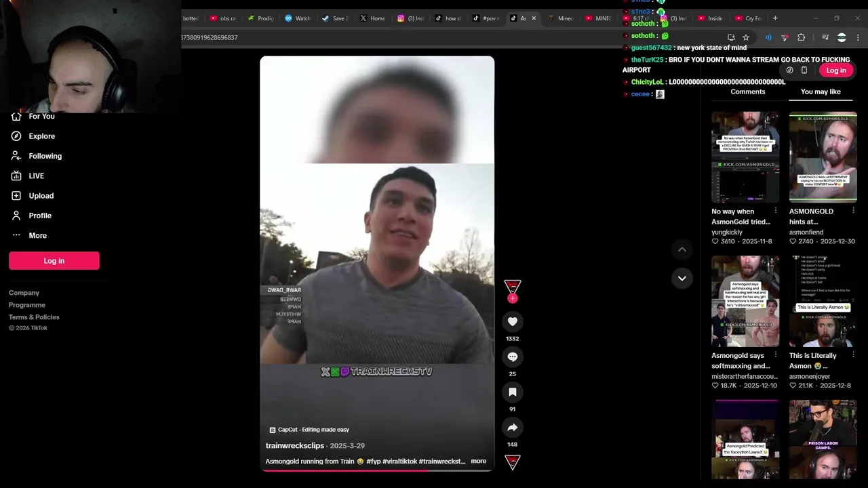Switch to the X 'Home' tab
The width and height of the screenshot is (868, 488).
click(x=372, y=18)
